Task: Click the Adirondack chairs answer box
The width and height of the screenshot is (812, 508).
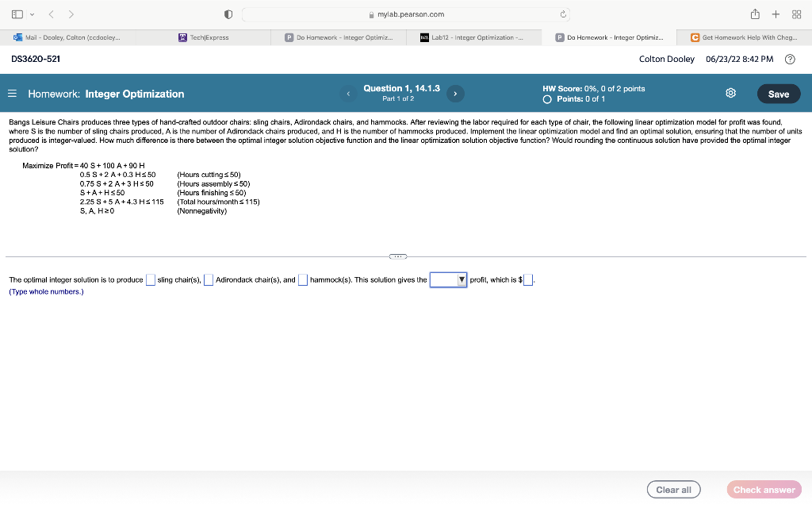Action: [x=209, y=280]
